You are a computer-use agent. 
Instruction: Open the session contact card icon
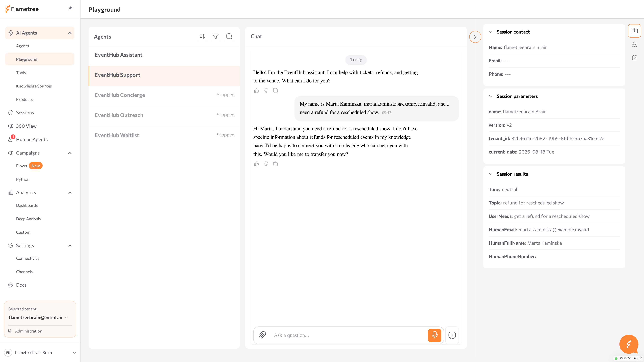pyautogui.click(x=634, y=31)
